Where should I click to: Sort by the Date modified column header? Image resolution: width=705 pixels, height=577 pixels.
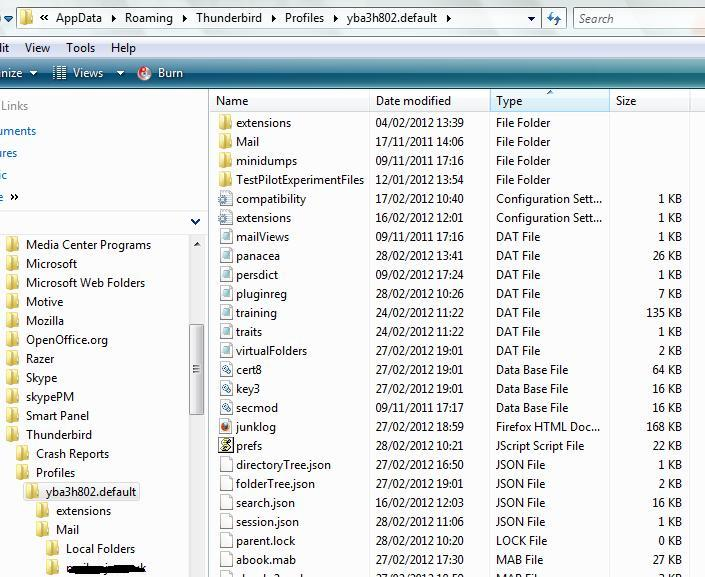(x=430, y=101)
